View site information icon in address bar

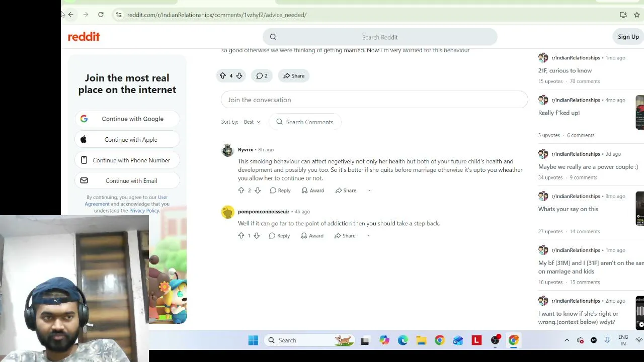click(x=119, y=15)
